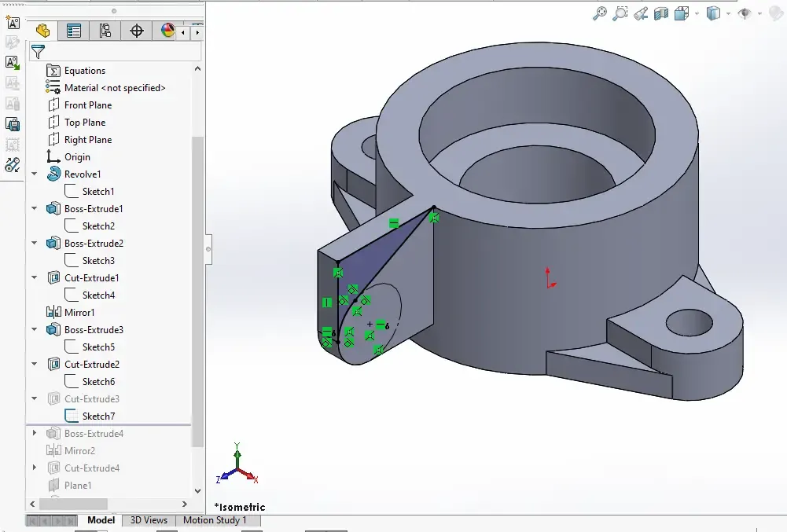This screenshot has width=787, height=532.
Task: Click the Boss-Extrude1 feature icon
Action: click(x=53, y=208)
